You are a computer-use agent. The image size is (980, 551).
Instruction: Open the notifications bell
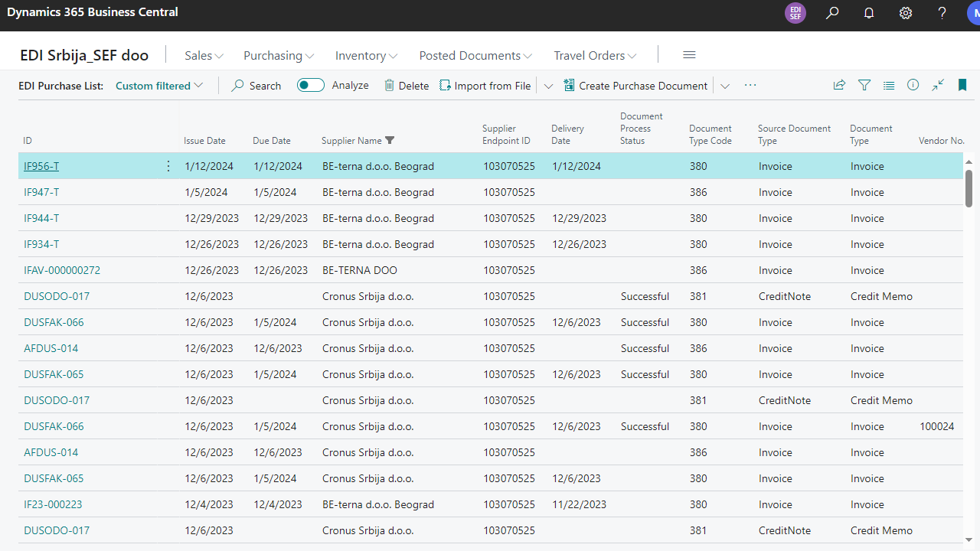point(869,13)
